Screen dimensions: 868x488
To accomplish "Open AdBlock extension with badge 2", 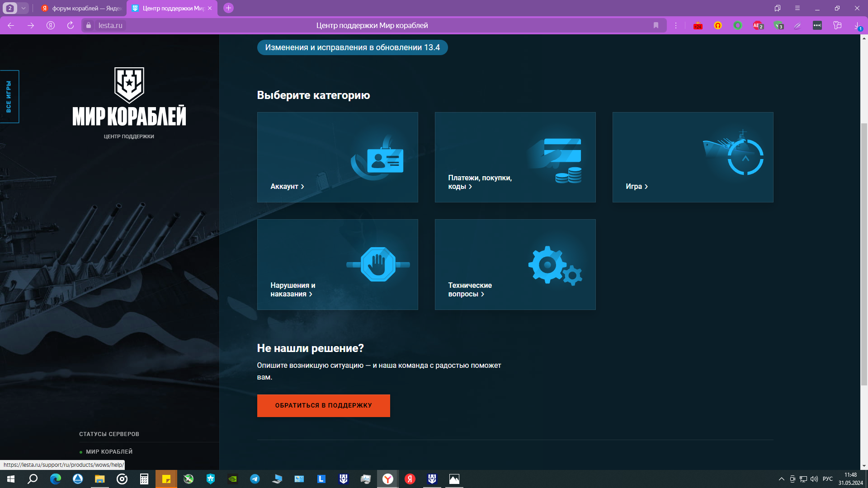I will tap(758, 26).
